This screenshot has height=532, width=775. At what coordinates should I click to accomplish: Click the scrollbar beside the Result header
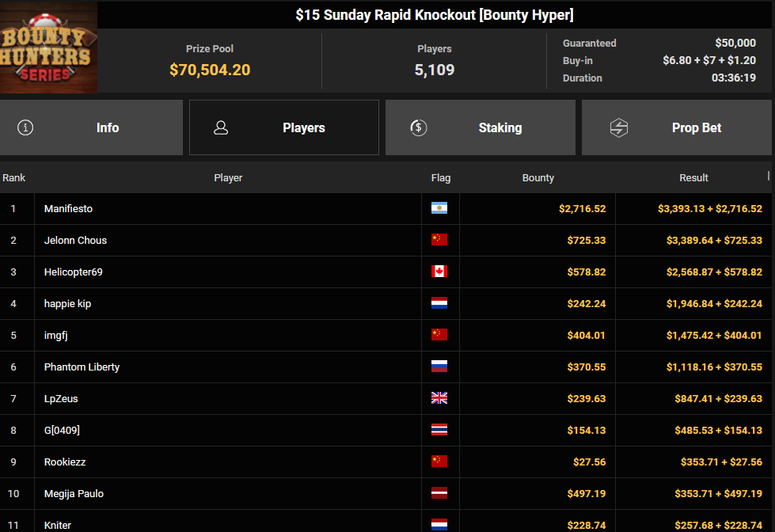coord(768,176)
